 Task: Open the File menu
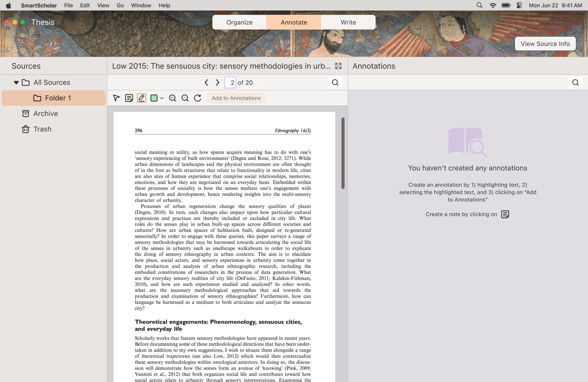68,5
